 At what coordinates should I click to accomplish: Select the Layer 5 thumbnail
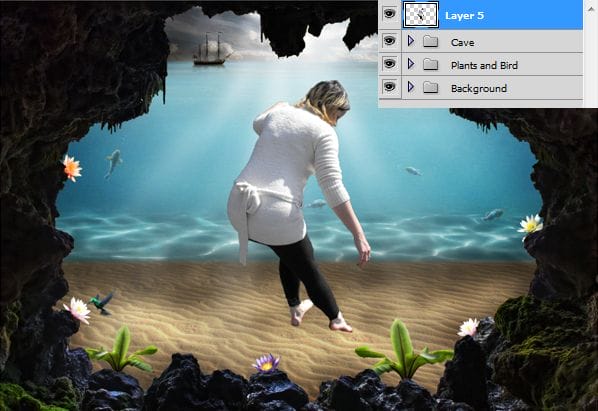coord(420,15)
